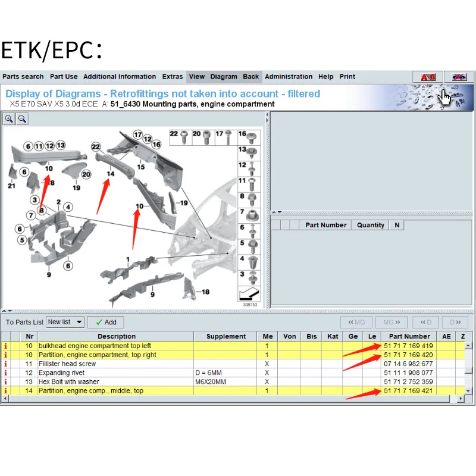Select bolt 22 thumbnail in diagram legend
Viewport: 476px width, 476px height.
[181, 137]
